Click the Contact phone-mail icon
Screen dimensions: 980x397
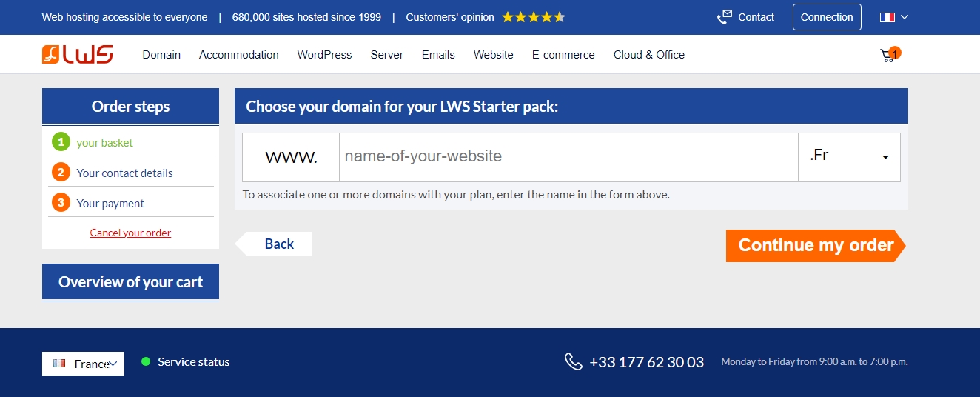725,17
